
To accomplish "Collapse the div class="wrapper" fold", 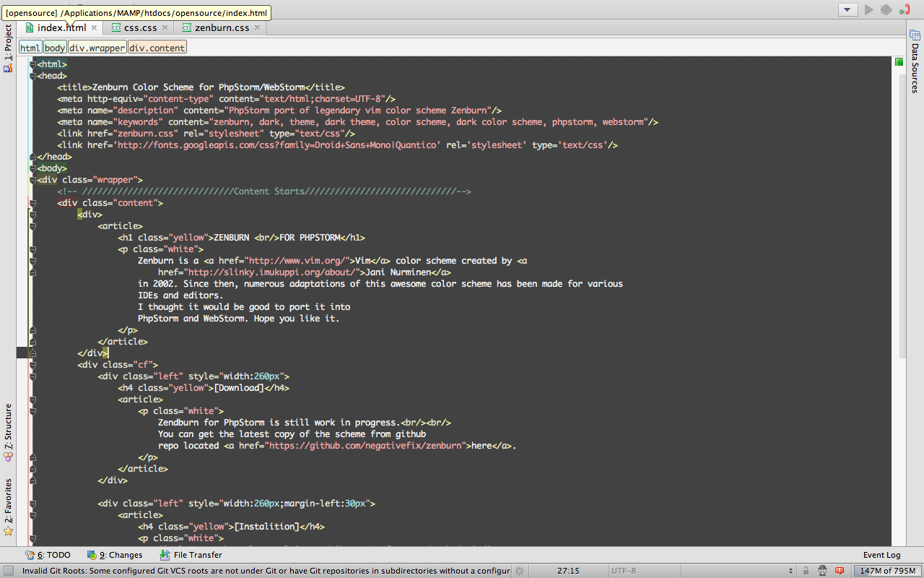I will pyautogui.click(x=32, y=180).
